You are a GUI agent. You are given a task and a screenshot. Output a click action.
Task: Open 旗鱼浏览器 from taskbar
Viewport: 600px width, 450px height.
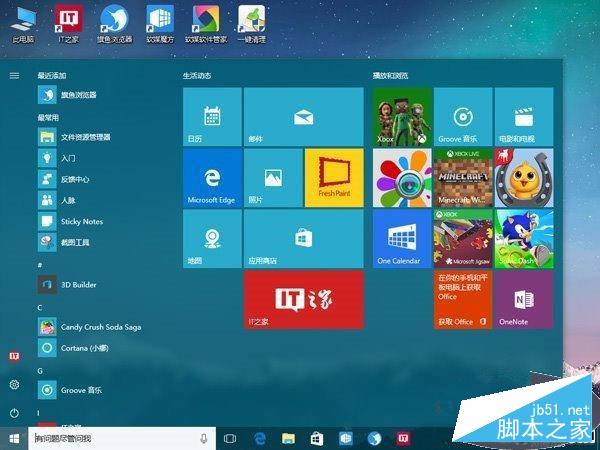tap(374, 439)
